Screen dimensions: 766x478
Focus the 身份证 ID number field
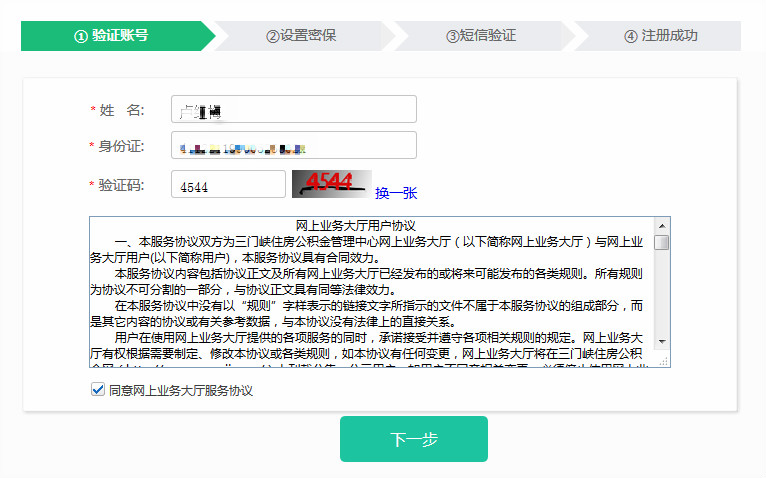click(293, 146)
